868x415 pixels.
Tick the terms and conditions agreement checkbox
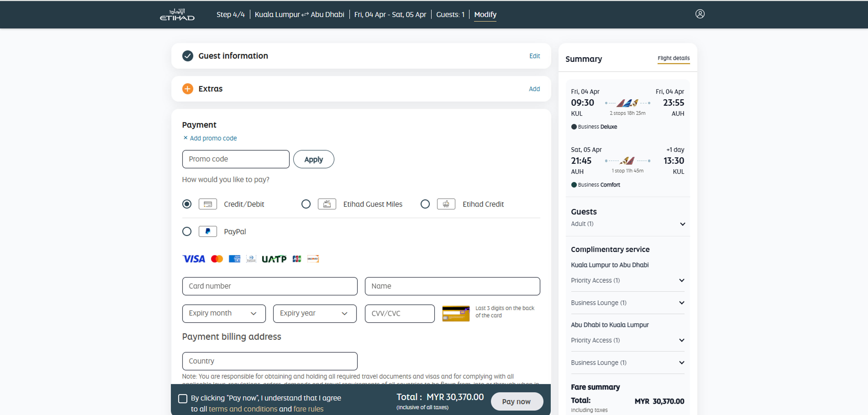tap(183, 398)
